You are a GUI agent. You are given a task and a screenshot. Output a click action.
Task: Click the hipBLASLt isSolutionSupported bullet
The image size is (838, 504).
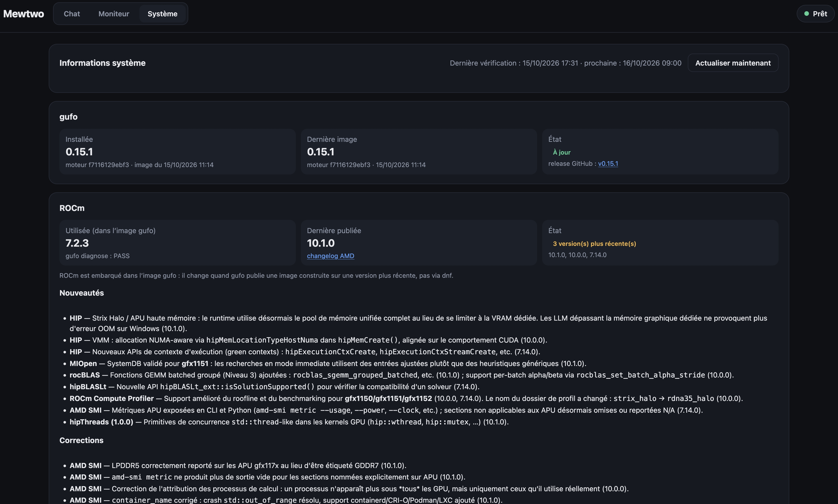pyautogui.click(x=274, y=387)
